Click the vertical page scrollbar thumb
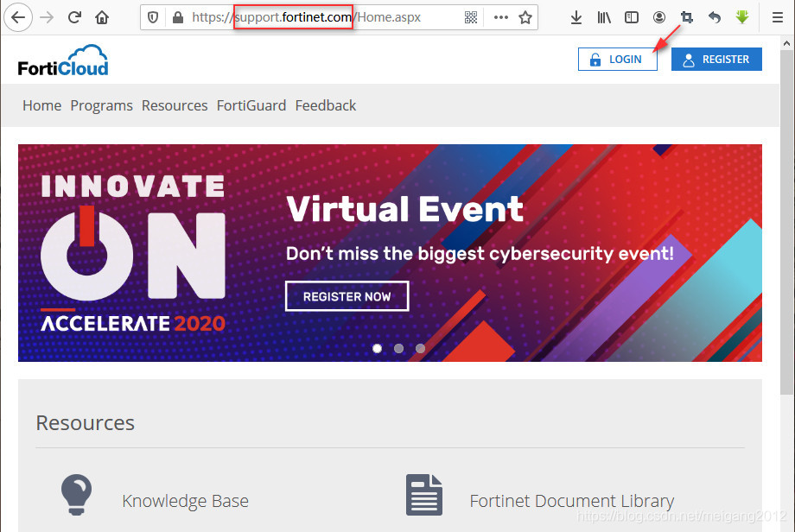Screen dimensions: 795x532 786,221
